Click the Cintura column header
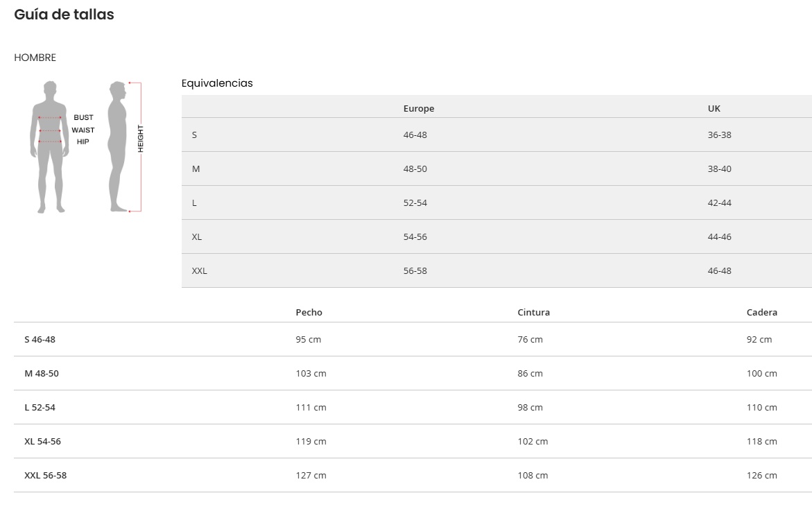This screenshot has width=812, height=509. [533, 313]
